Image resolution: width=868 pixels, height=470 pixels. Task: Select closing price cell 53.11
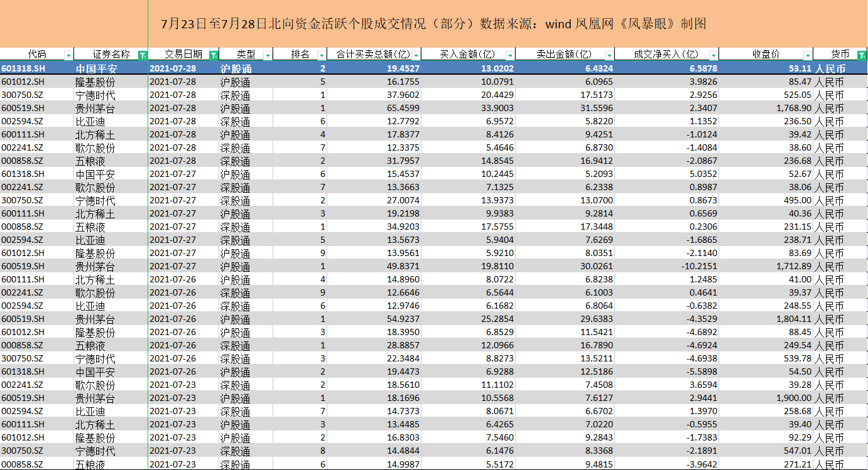click(766, 68)
